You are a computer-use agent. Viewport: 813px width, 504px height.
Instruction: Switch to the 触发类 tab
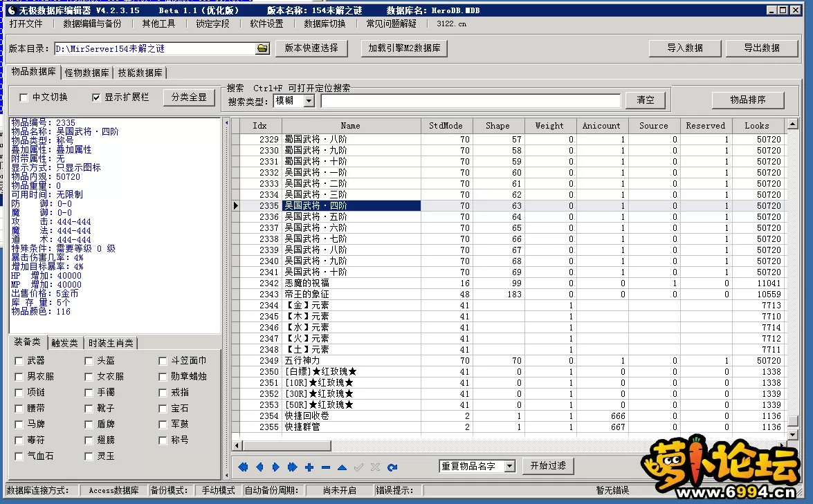pyautogui.click(x=64, y=343)
